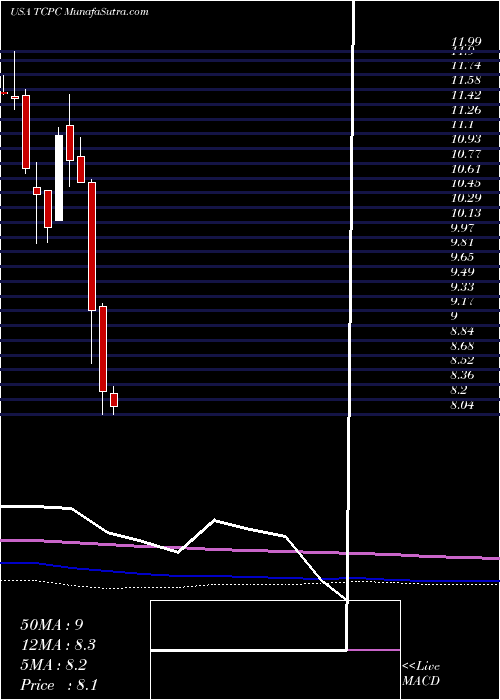The height and width of the screenshot is (700, 500).
Task: Click the 11.74 price axis label
Action: coord(466,66)
